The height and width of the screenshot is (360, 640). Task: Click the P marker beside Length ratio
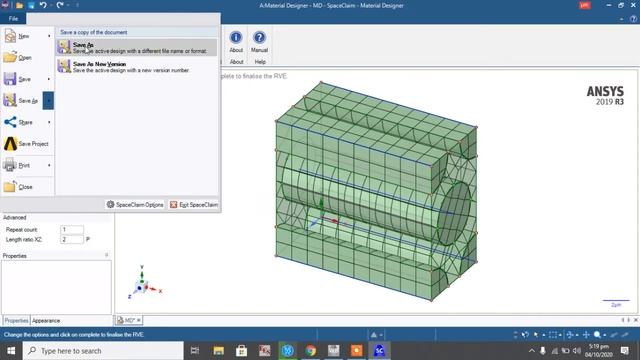pos(88,240)
